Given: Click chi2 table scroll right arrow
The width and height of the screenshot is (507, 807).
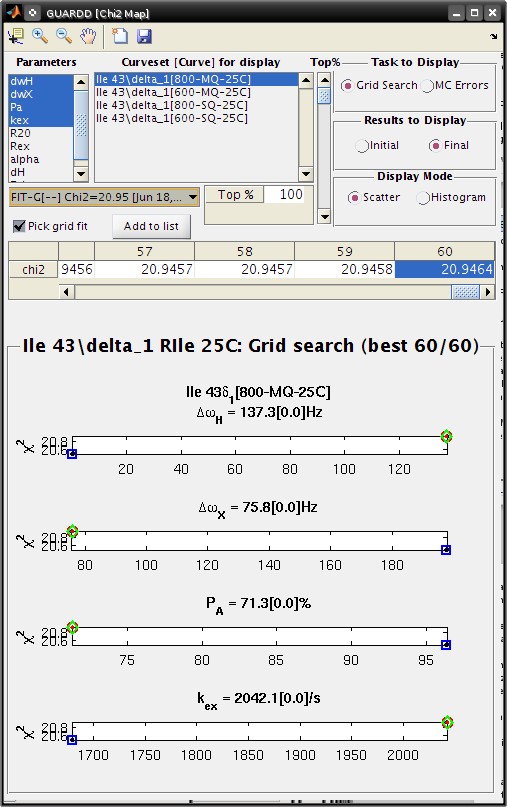Looking at the screenshot, I should pyautogui.click(x=487, y=292).
